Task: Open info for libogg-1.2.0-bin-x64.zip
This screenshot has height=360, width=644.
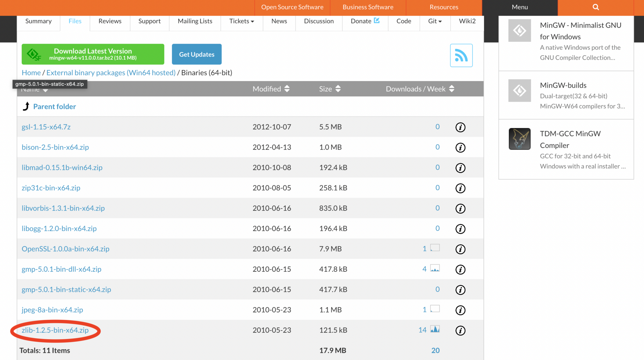Action: (460, 229)
